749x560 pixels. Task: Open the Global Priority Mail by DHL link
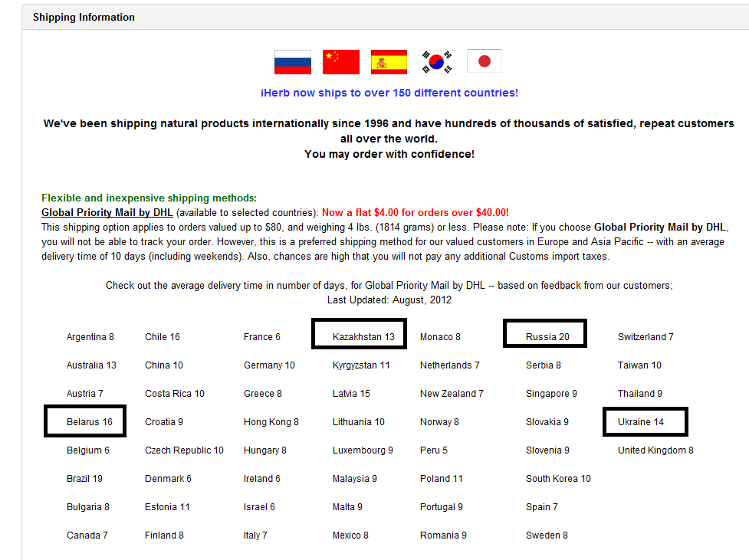click(107, 212)
